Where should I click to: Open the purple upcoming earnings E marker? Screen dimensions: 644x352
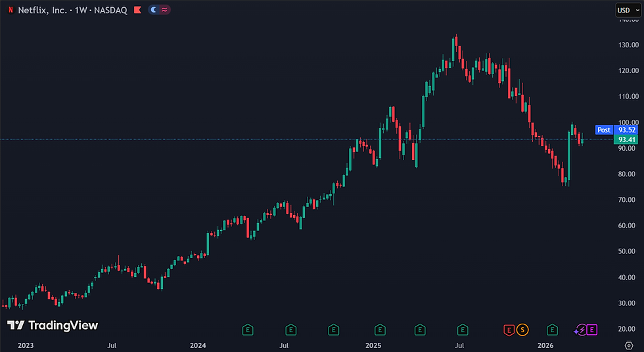(592, 330)
